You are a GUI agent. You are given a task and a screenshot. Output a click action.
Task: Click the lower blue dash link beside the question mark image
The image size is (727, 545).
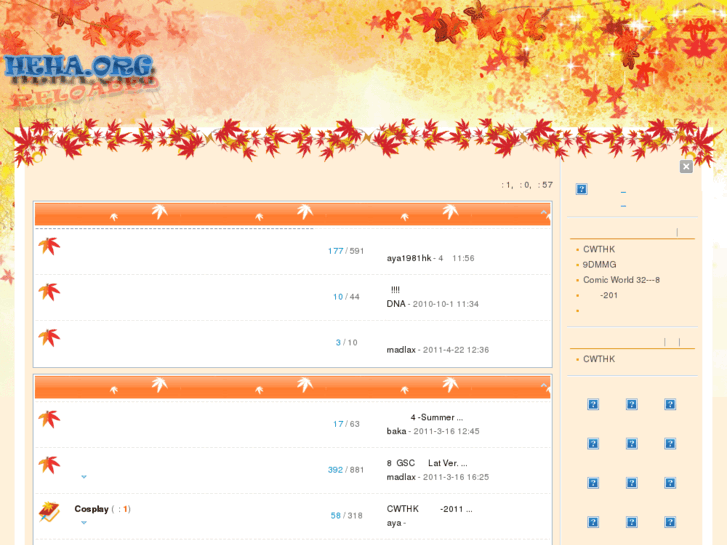tap(623, 206)
